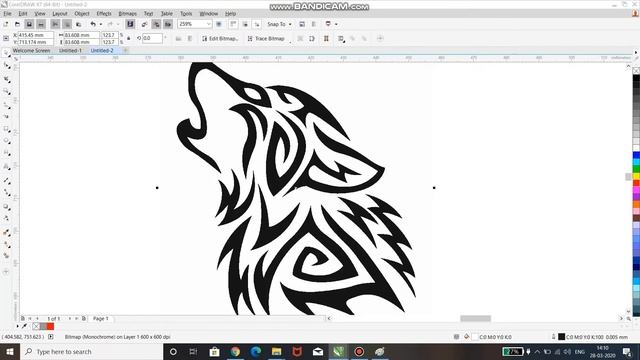The image size is (640, 360).
Task: Pick the red swatch in document palette
Action: (50, 326)
